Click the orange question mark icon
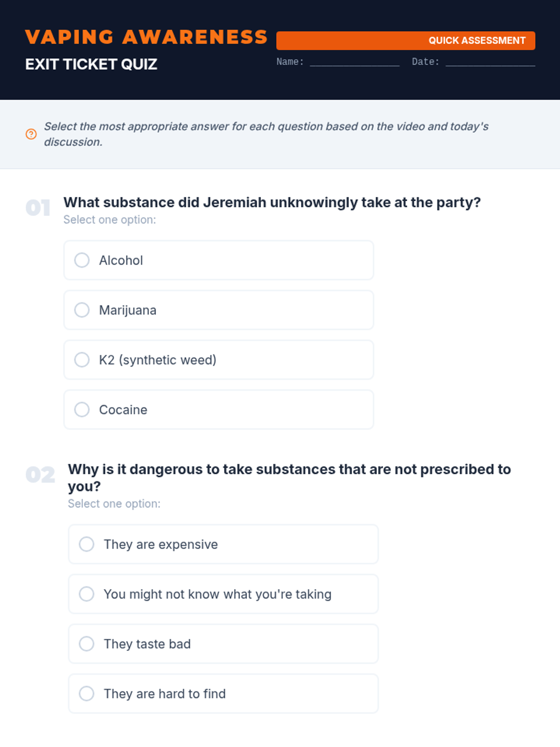The image size is (560, 747). 31,134
